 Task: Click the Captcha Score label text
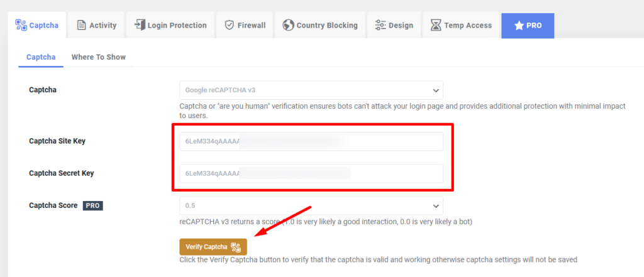[53, 205]
